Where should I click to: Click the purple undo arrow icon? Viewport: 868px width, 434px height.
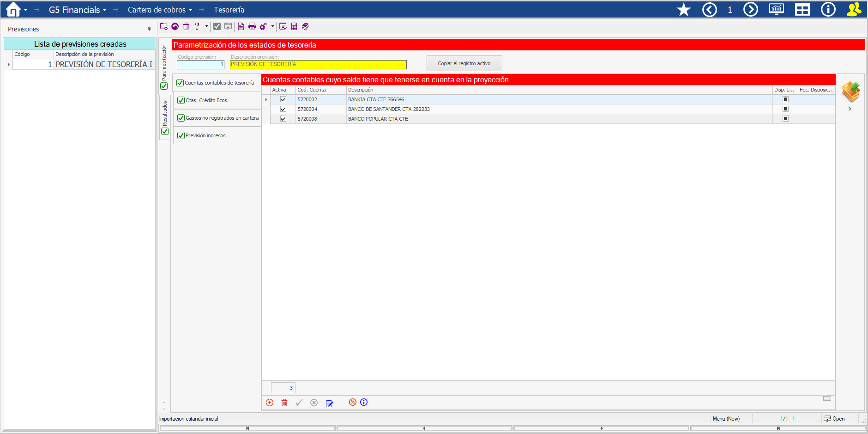point(175,27)
